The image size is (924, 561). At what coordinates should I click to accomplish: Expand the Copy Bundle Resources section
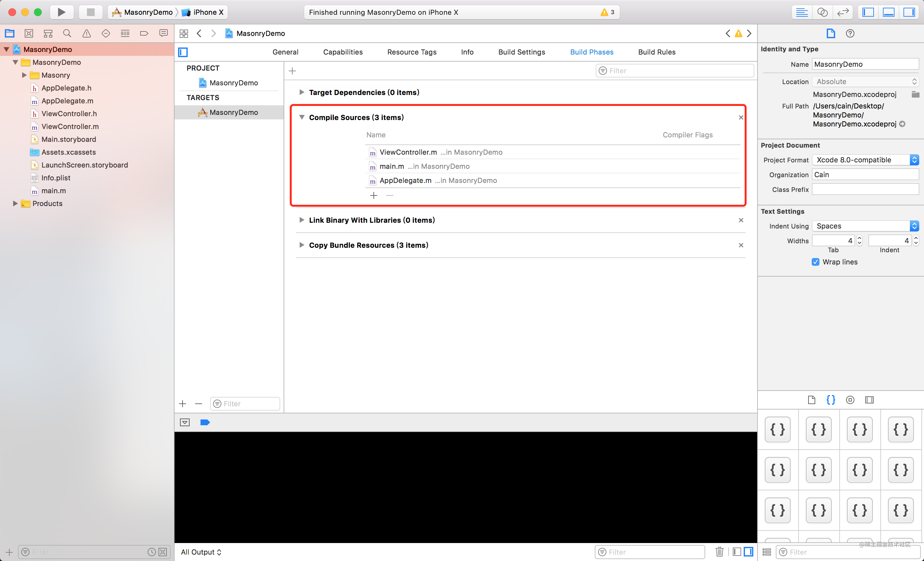coord(301,245)
